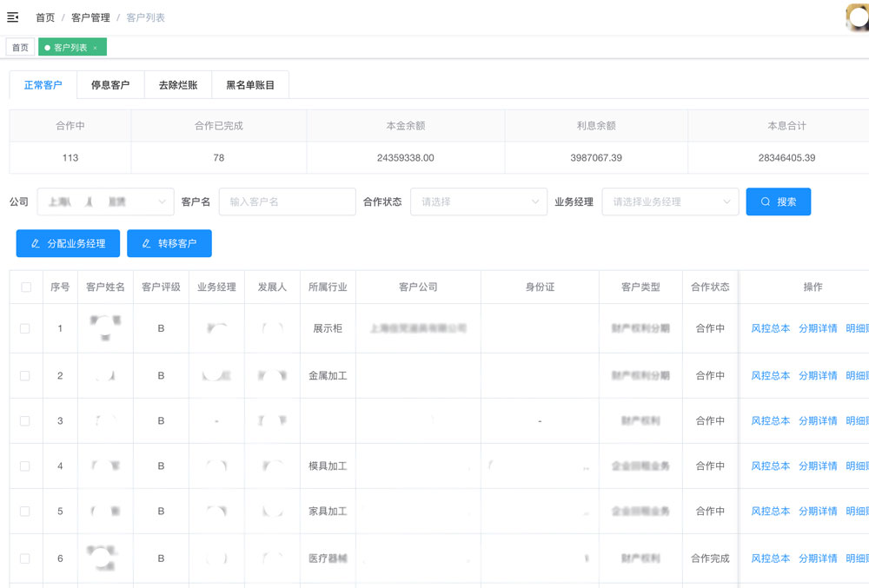Focus the 客户名 input field

[x=287, y=202]
